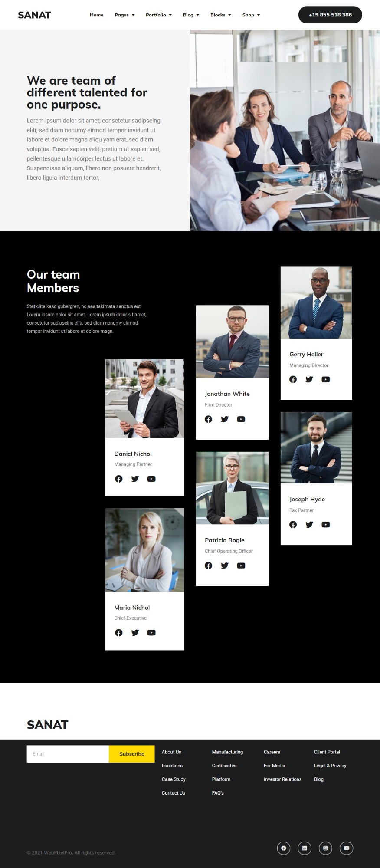Open the Investor Relations footer link
This screenshot has height=868, width=380.
click(x=283, y=779)
